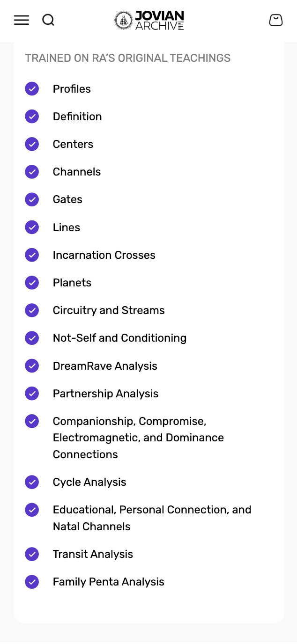Click the Planets list entry
Screen dimensions: 297x644
72,283
